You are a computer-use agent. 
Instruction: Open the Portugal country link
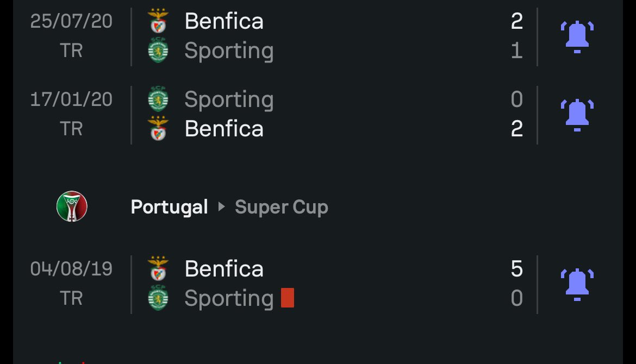tap(169, 207)
